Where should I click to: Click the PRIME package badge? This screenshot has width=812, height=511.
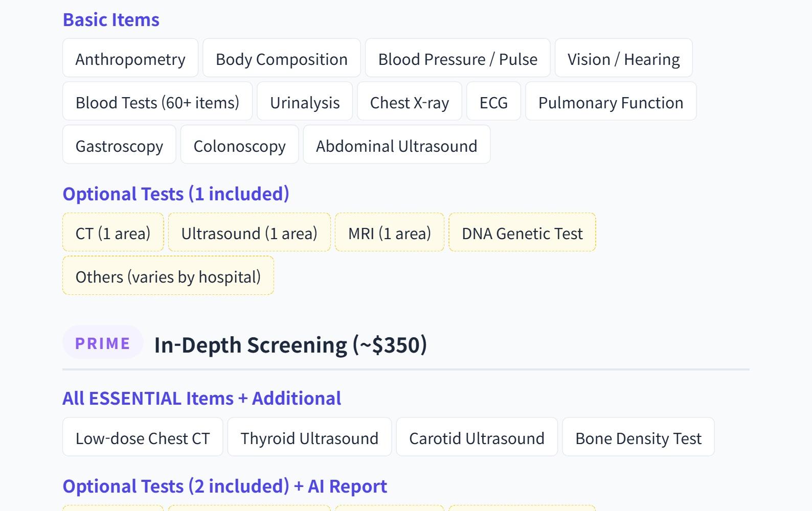103,343
